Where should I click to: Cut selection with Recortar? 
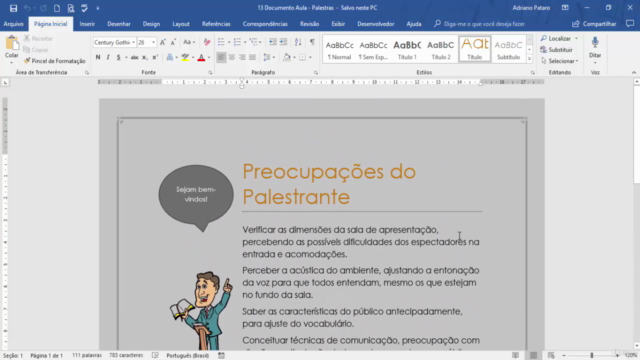[38, 38]
